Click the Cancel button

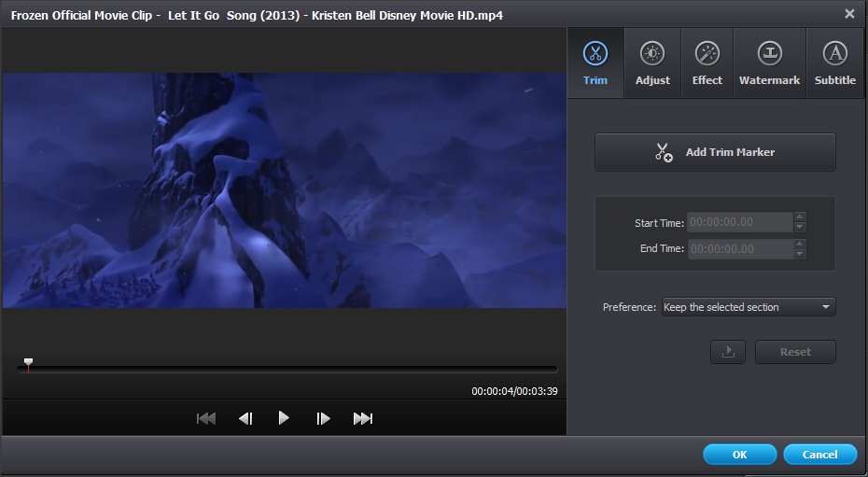(819, 455)
